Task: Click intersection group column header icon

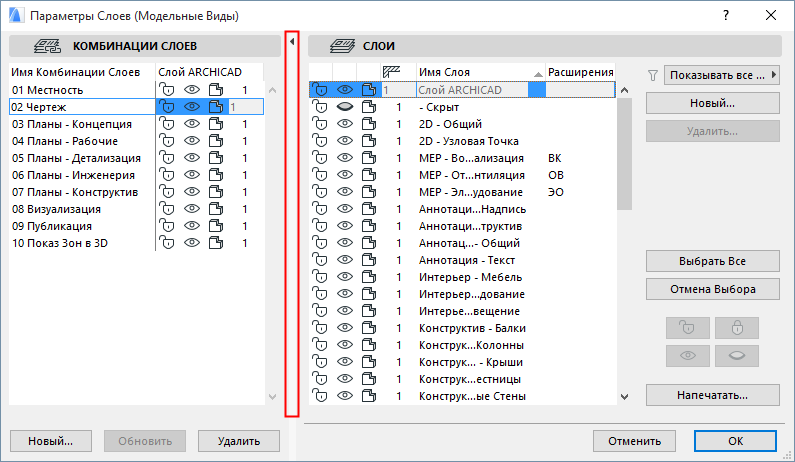Action: pyautogui.click(x=391, y=72)
